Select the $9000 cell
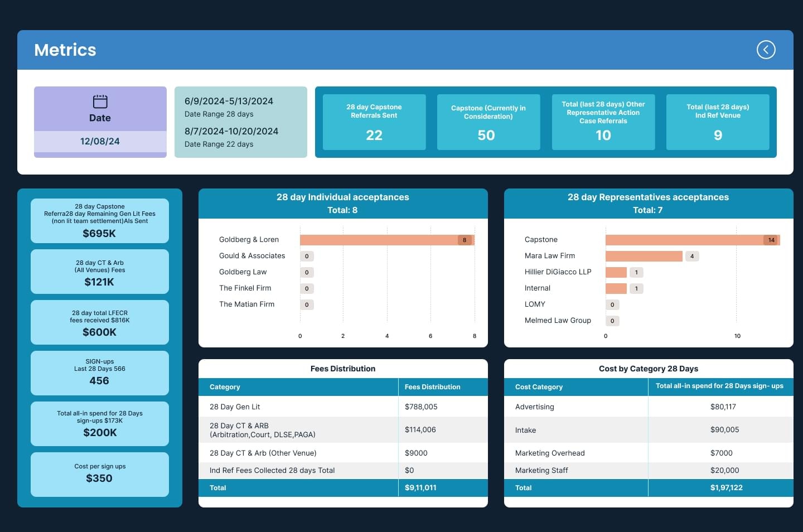The width and height of the screenshot is (803, 532). [416, 453]
